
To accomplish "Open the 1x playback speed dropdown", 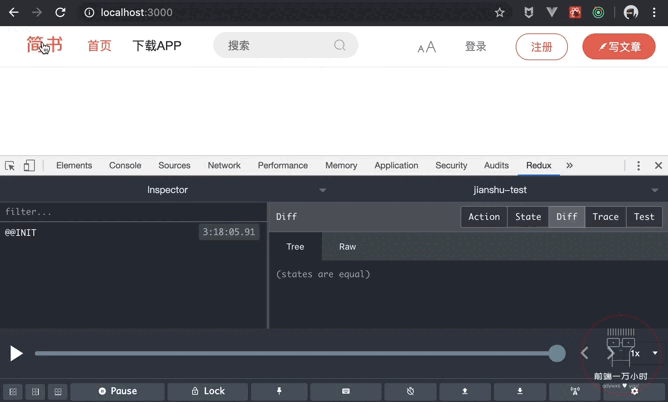I will [x=644, y=353].
